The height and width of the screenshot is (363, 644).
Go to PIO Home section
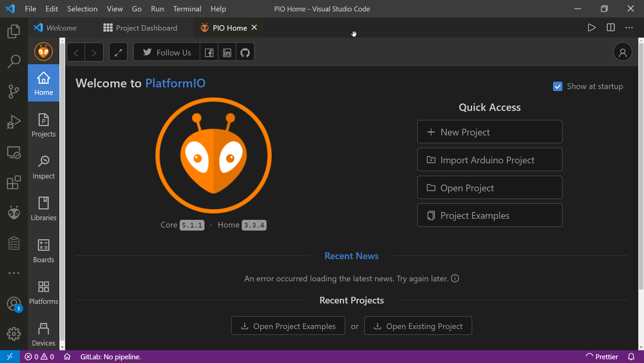tap(44, 83)
